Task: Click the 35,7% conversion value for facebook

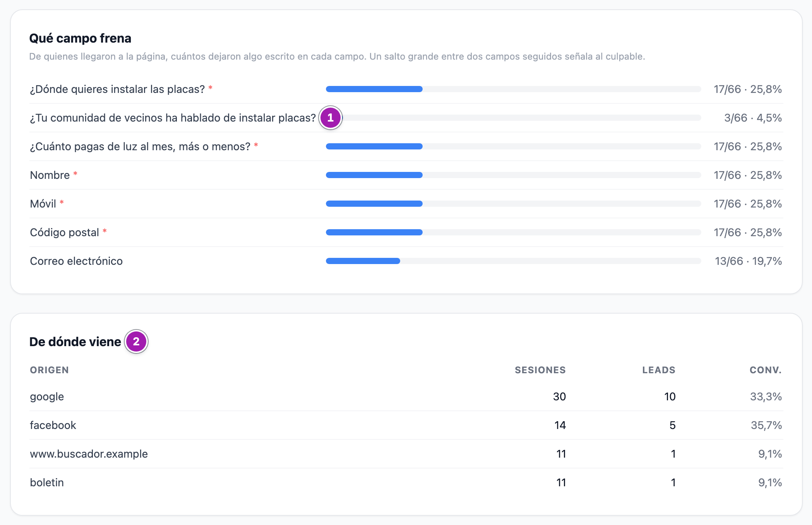Action: (766, 425)
